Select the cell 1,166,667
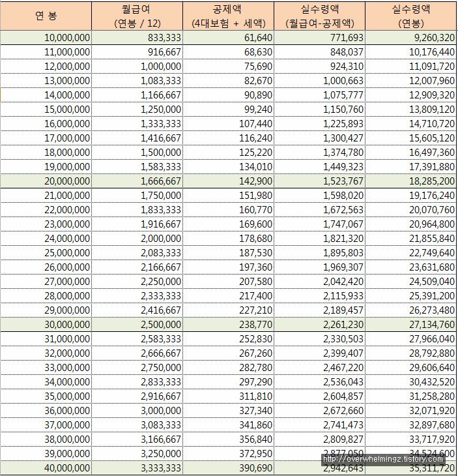The image size is (458, 476). [x=137, y=95]
